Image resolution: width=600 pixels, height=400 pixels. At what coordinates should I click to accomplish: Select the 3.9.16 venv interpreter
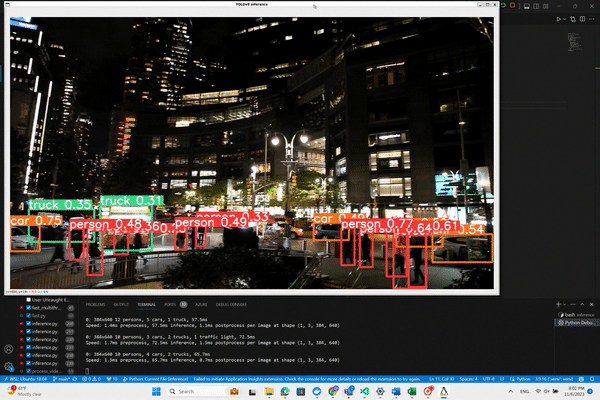click(x=554, y=379)
